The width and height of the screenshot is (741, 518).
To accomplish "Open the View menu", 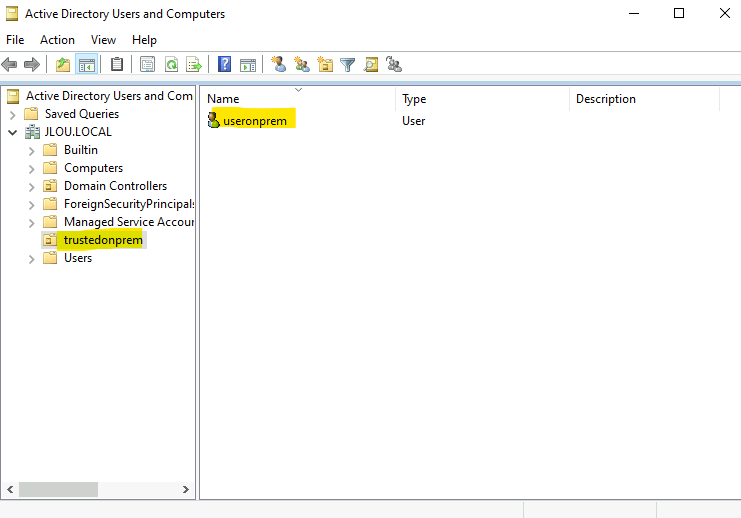I will point(103,40).
